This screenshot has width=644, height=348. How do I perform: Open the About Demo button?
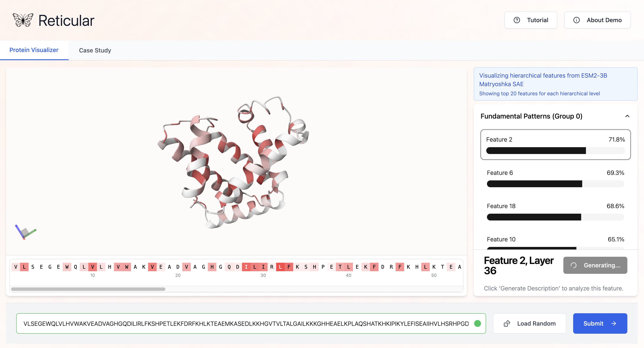597,20
